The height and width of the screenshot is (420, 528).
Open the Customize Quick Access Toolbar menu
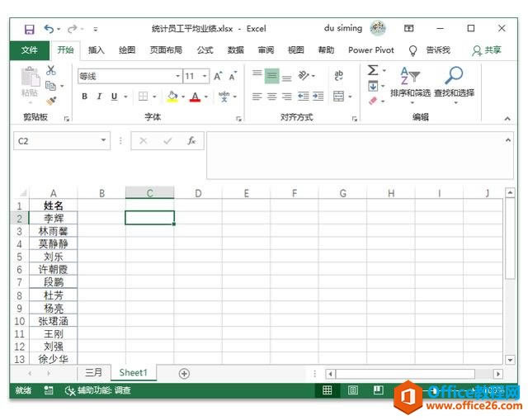[96, 30]
